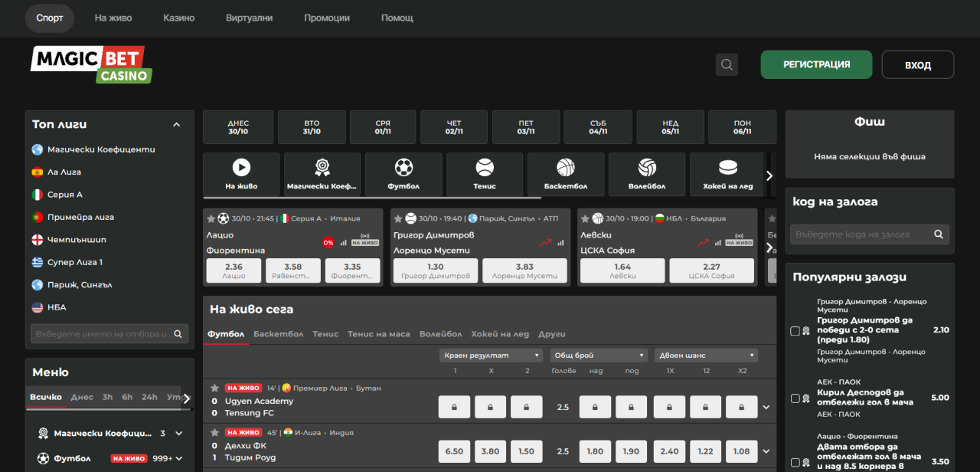
Task: Click the ВХОД login button
Action: coord(917,65)
